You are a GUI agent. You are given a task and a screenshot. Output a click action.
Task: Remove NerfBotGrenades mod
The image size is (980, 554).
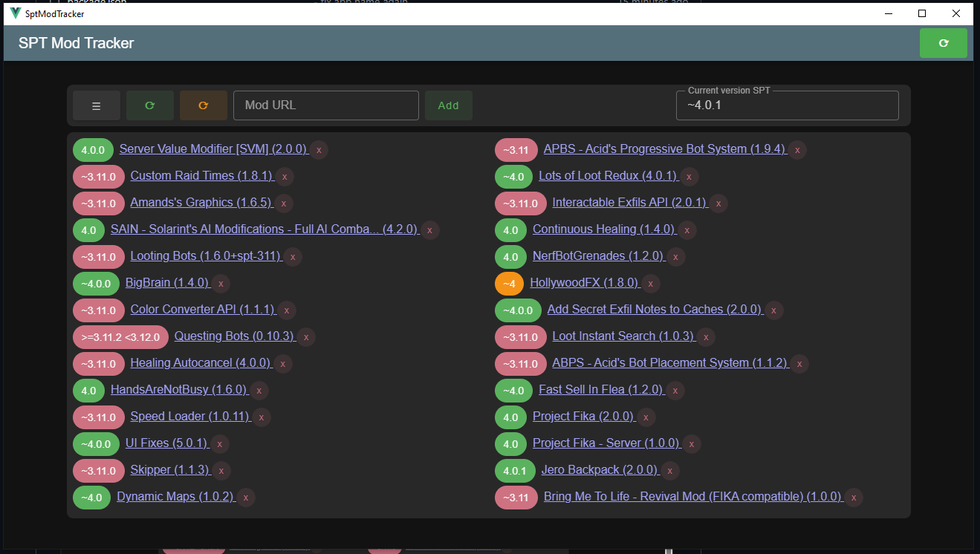675,256
